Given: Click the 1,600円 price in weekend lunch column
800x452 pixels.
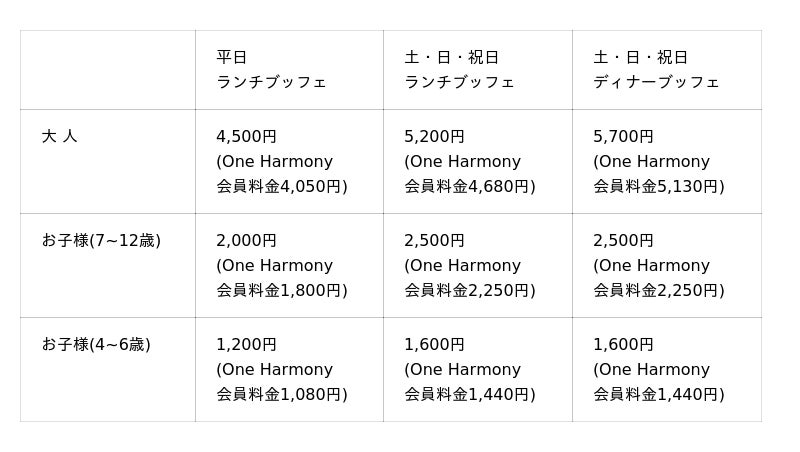Looking at the screenshot, I should 435,344.
